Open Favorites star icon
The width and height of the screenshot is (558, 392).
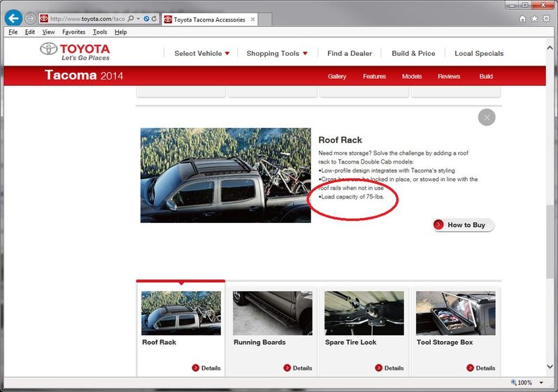pos(534,19)
